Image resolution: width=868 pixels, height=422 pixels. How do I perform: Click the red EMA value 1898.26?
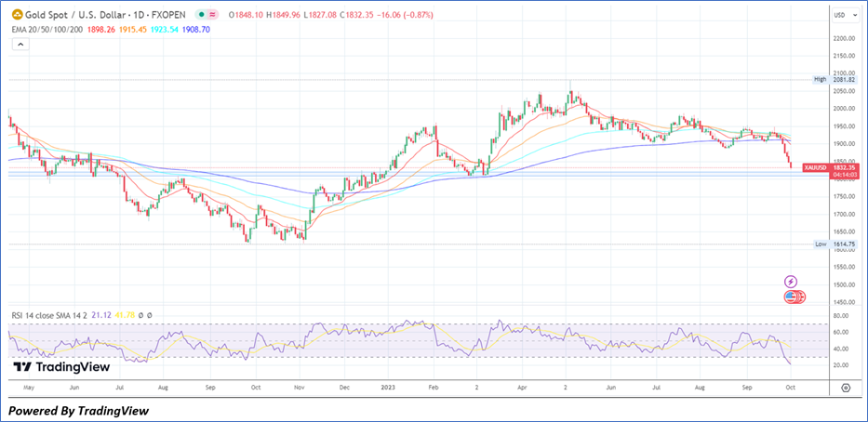click(x=101, y=30)
